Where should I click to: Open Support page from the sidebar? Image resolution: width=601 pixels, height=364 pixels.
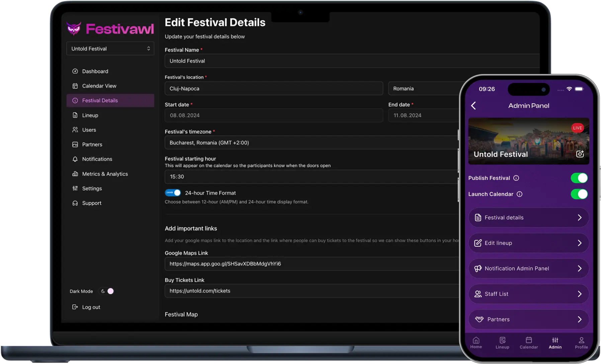pyautogui.click(x=110, y=203)
